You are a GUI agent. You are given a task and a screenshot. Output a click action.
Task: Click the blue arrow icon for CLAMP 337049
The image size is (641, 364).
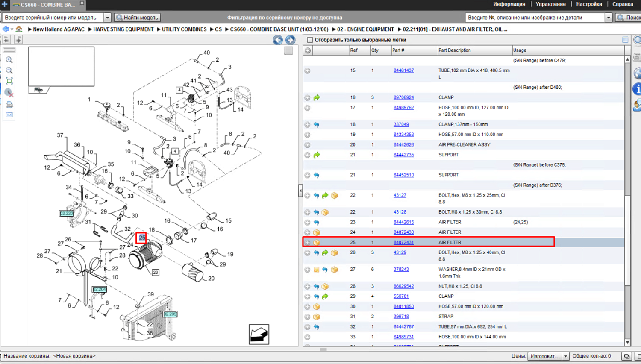tap(316, 125)
